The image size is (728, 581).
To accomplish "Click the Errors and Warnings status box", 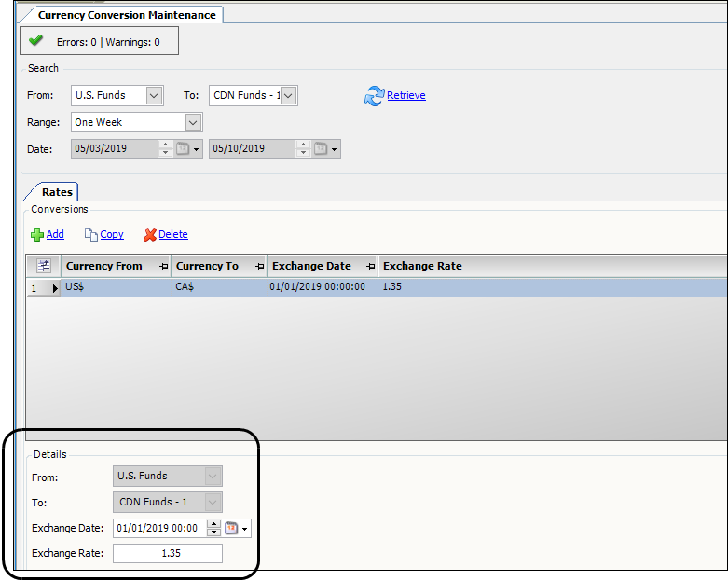I will (x=100, y=41).
